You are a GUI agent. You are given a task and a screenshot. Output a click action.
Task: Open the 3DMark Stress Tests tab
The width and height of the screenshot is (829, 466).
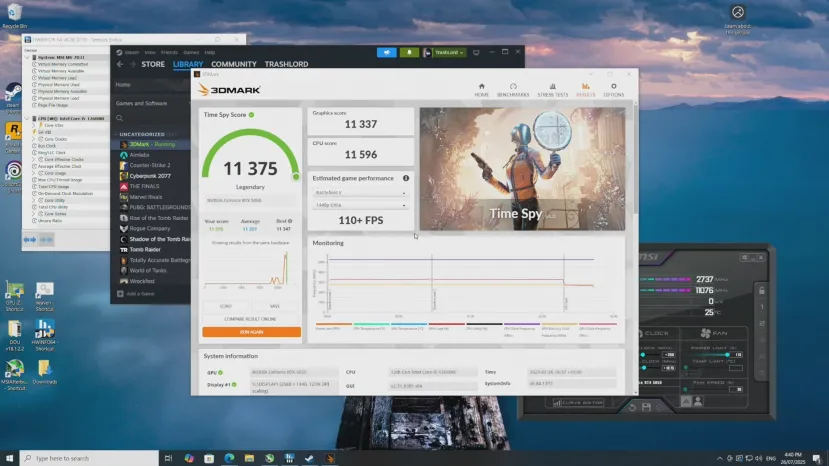click(552, 90)
